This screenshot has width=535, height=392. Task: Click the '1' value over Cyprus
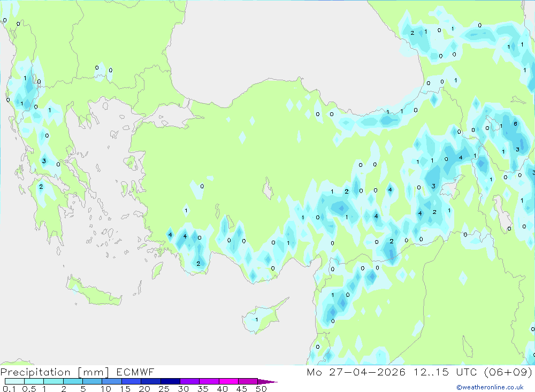click(x=257, y=320)
